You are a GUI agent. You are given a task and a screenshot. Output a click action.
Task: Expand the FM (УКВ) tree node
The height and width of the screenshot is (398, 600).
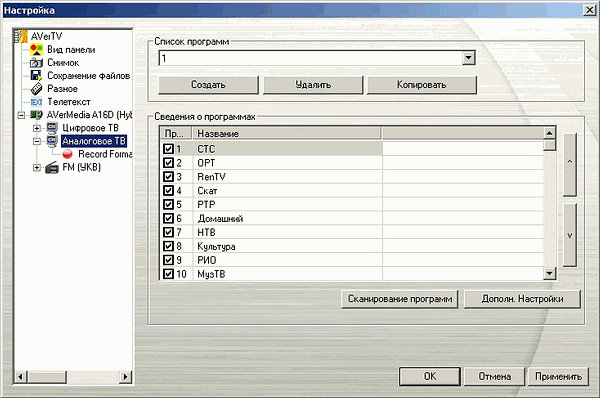tap(37, 167)
